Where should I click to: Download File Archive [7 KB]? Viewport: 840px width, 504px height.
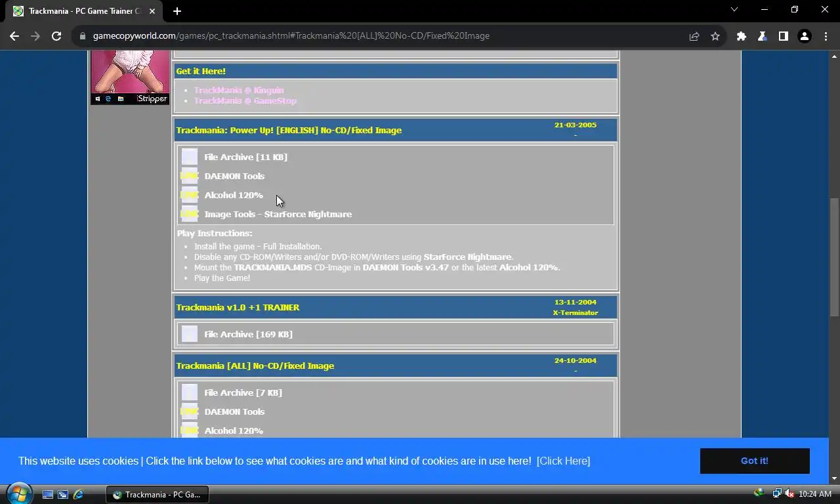point(243,392)
